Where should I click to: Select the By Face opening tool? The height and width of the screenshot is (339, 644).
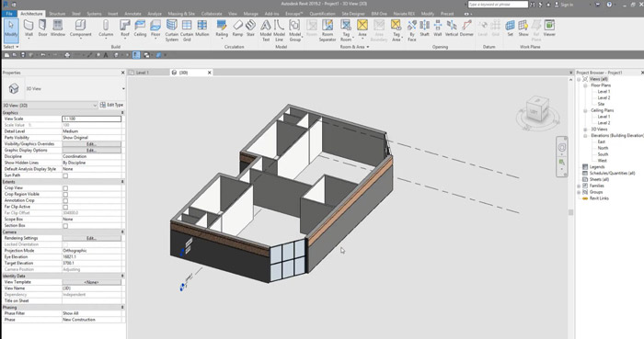click(412, 30)
